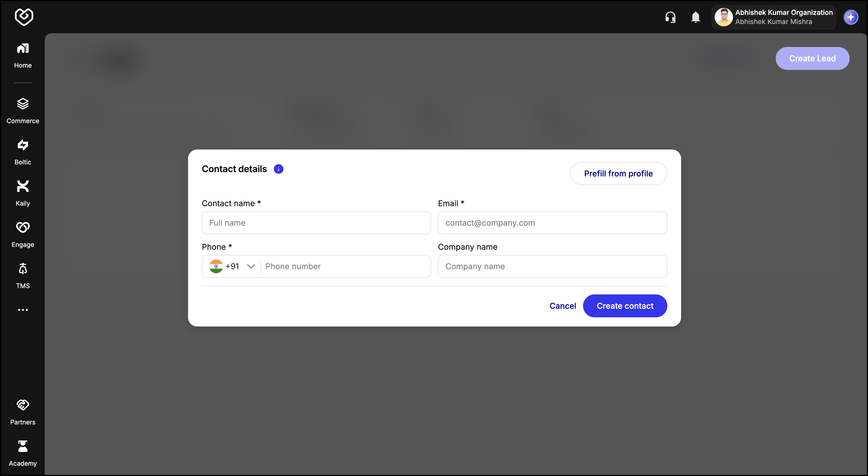Click the user profile avatar
The image size is (868, 476).
[x=723, y=17]
